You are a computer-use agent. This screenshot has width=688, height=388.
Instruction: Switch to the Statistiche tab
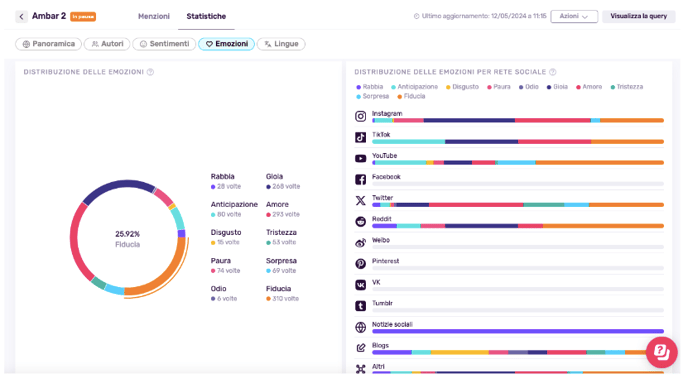click(206, 16)
